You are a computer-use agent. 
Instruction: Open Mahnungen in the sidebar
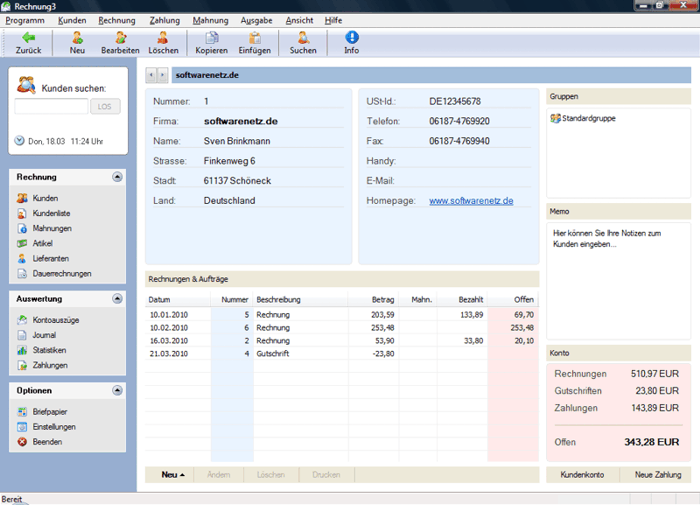[x=51, y=228]
